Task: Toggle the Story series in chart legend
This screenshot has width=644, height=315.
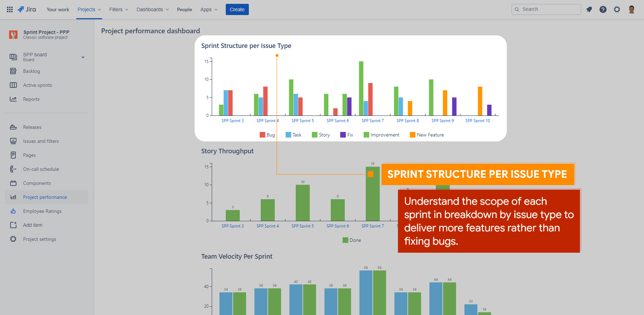Action: tap(321, 135)
